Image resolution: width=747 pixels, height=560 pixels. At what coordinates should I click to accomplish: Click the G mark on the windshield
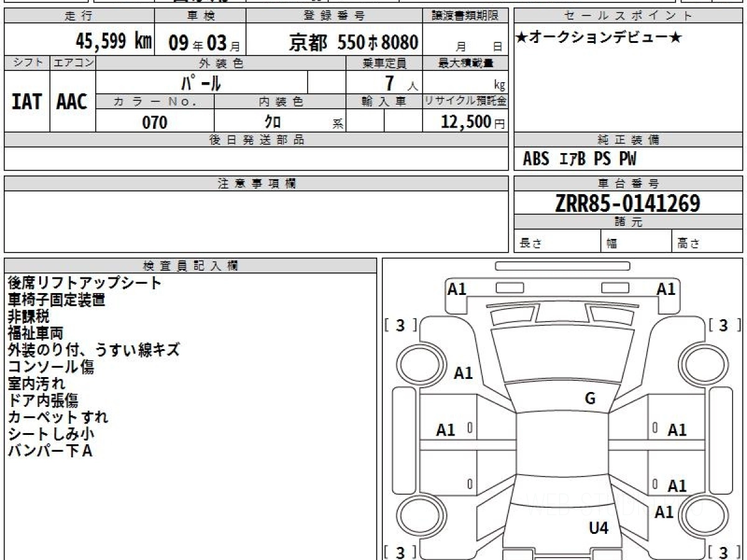(590, 399)
